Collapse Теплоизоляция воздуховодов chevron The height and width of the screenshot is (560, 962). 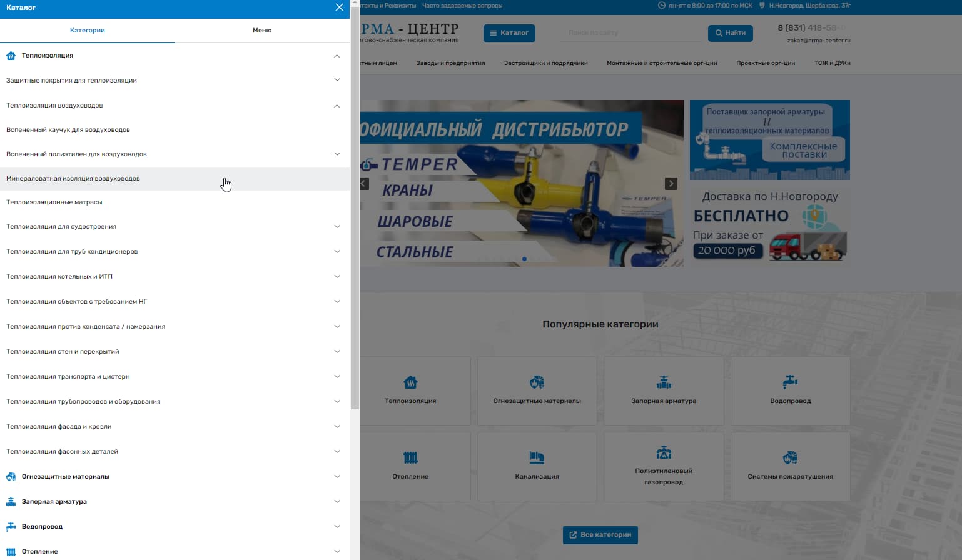(337, 106)
